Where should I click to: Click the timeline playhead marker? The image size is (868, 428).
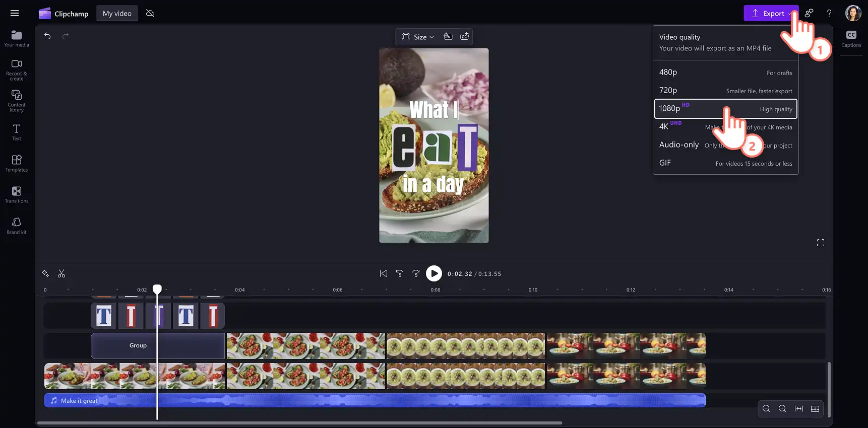(157, 289)
